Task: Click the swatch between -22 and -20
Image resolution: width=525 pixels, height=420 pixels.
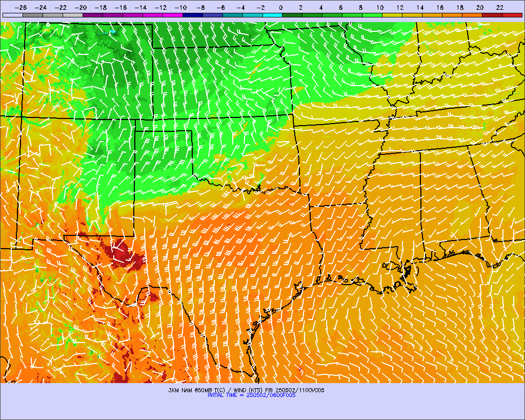Action: click(x=73, y=15)
